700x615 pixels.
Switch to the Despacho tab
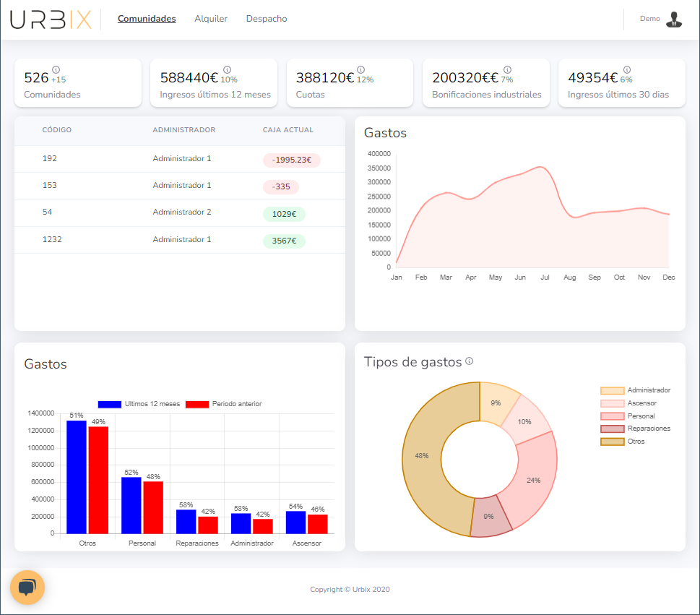pyautogui.click(x=267, y=20)
